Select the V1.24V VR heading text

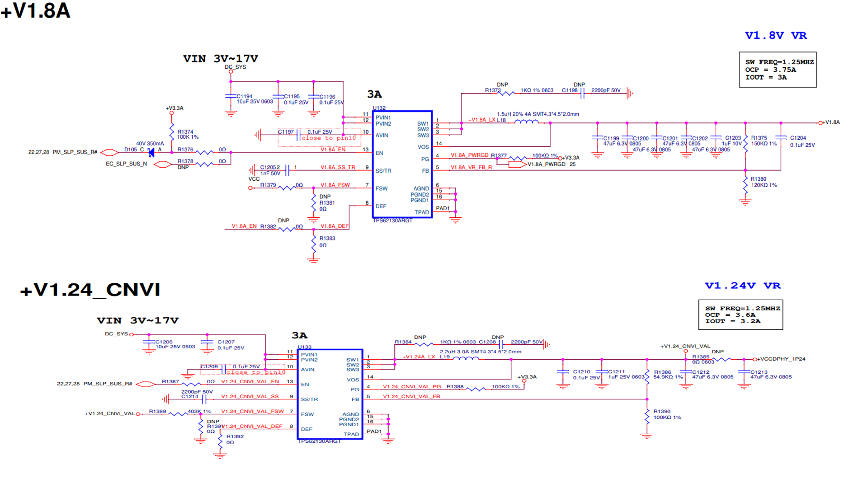(743, 286)
